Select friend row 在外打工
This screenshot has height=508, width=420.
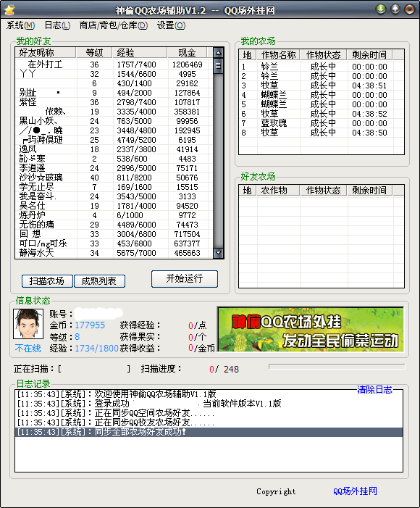coord(114,64)
